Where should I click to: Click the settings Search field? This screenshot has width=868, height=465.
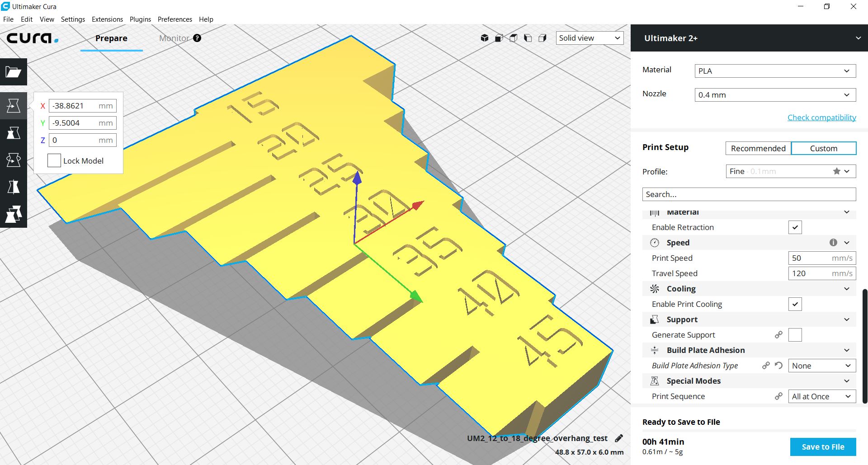pos(749,194)
